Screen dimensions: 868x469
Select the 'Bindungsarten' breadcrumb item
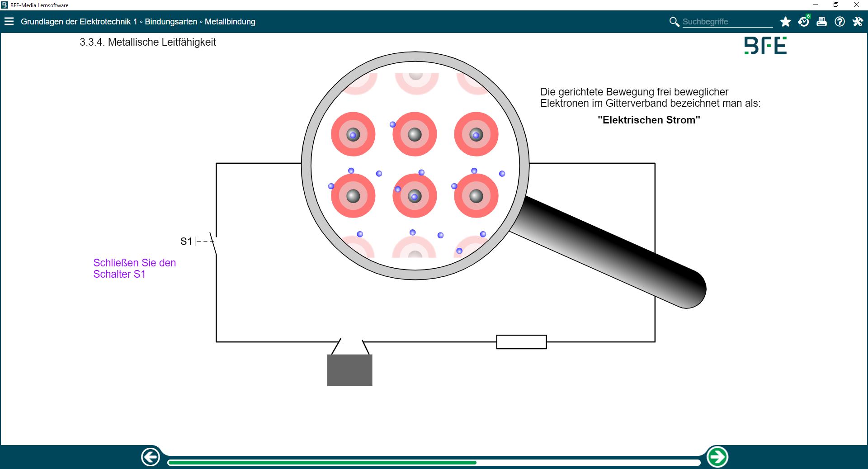(x=171, y=22)
